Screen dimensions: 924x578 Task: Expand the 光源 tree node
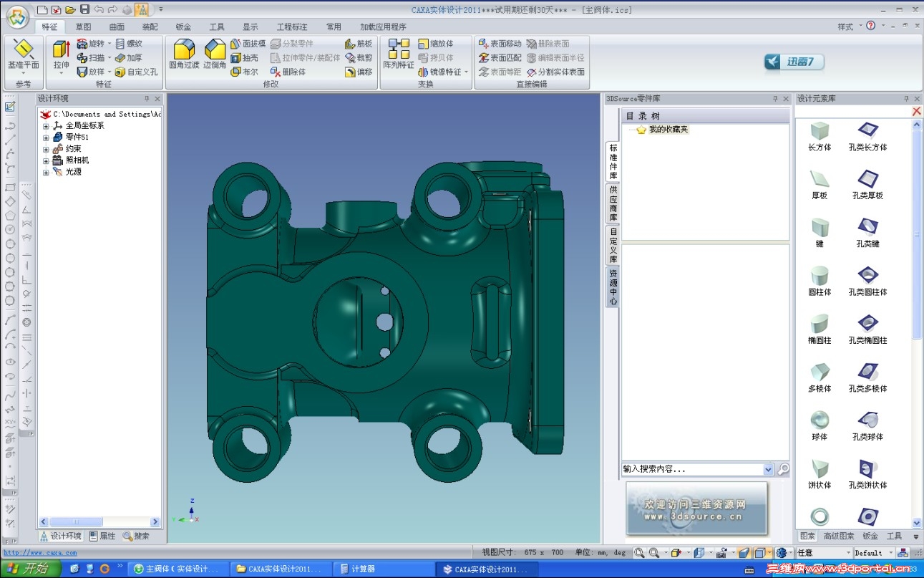click(46, 172)
